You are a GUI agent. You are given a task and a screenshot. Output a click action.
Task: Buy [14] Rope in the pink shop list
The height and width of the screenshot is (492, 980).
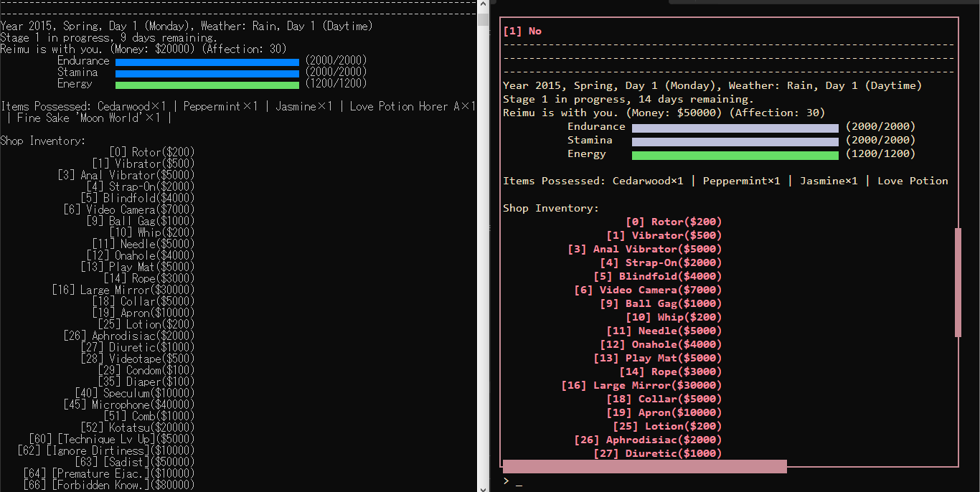671,372
